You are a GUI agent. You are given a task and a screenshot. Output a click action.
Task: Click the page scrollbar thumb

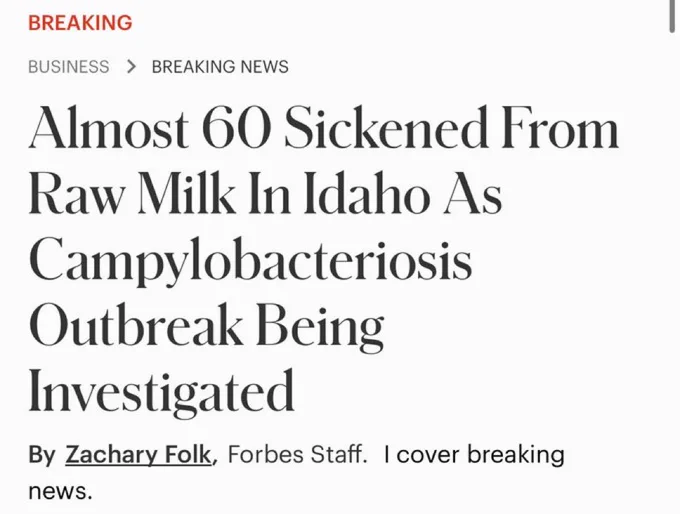tap(672, 15)
